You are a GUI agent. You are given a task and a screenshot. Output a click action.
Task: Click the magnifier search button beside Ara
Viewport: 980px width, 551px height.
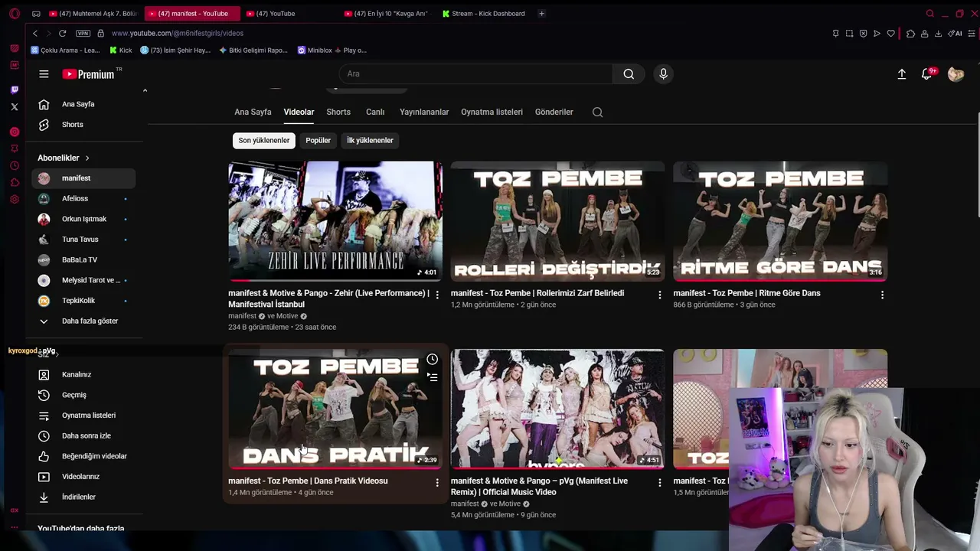click(629, 73)
